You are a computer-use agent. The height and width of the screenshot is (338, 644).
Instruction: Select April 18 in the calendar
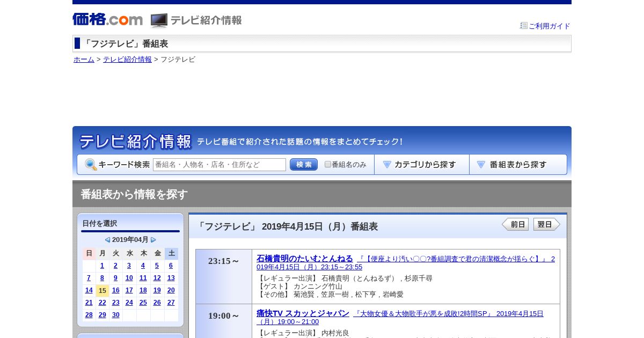coord(143,290)
